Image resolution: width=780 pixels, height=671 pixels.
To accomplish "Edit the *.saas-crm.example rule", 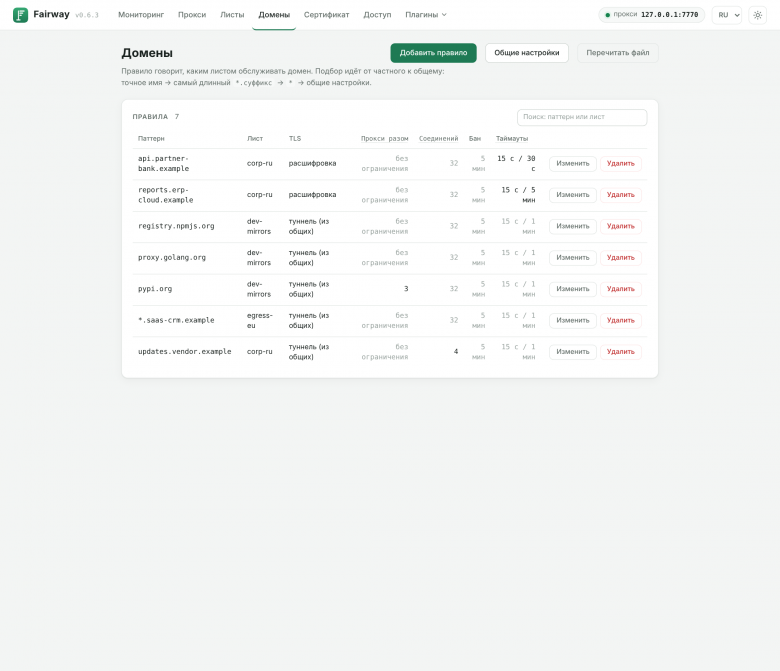I will pyautogui.click(x=573, y=320).
